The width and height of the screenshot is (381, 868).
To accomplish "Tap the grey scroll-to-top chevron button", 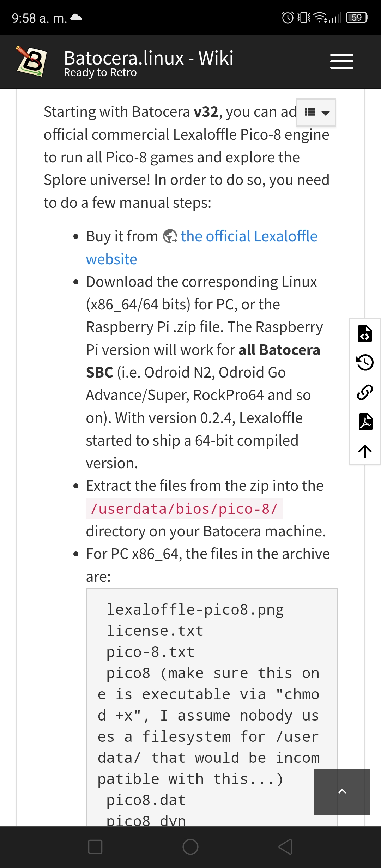I will point(342,792).
